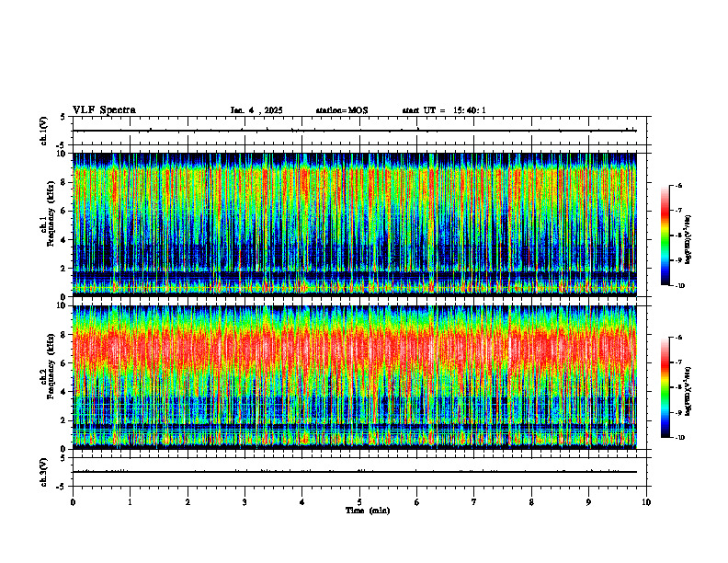The width and height of the screenshot is (728, 563).
Task: Click time axis tick label "1"
Action: 130,502
